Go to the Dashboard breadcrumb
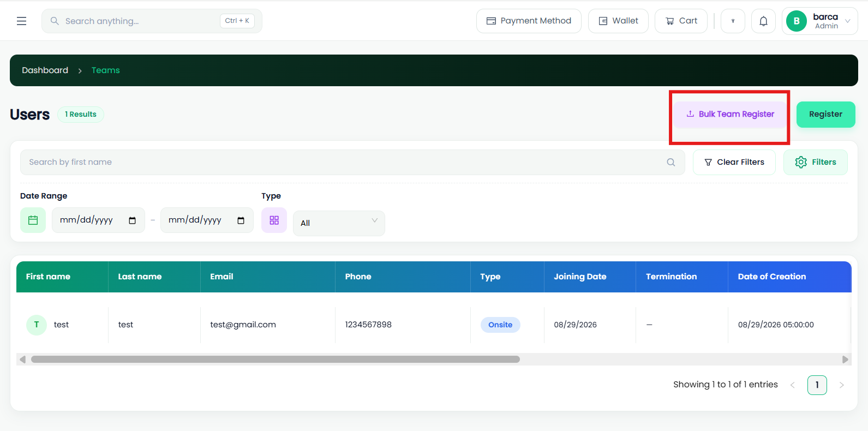Image resolution: width=868 pixels, height=431 pixels. [x=45, y=70]
